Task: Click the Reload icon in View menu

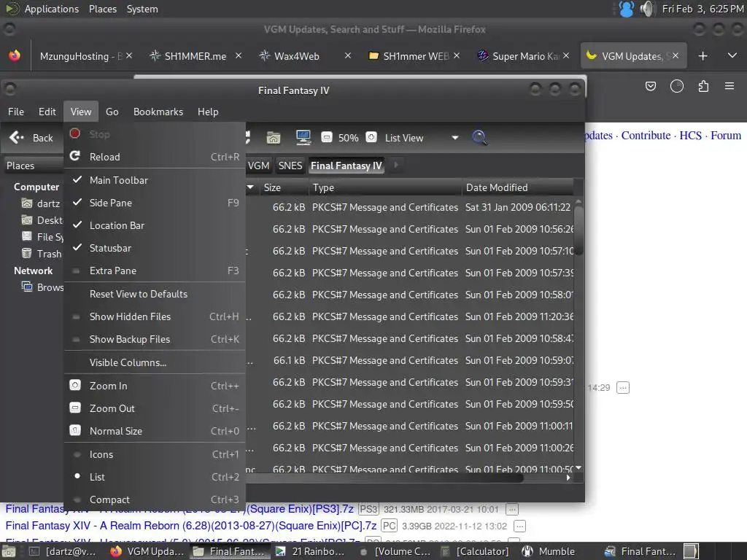Action: (x=75, y=156)
